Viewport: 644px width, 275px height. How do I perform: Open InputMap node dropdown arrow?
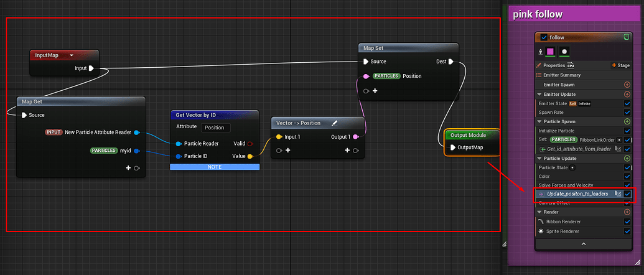(72, 55)
